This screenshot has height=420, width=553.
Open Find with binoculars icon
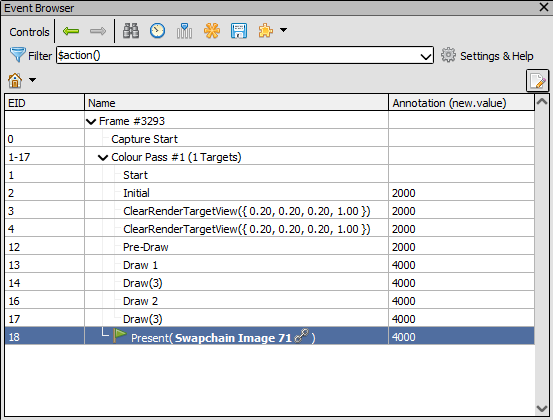tap(131, 31)
